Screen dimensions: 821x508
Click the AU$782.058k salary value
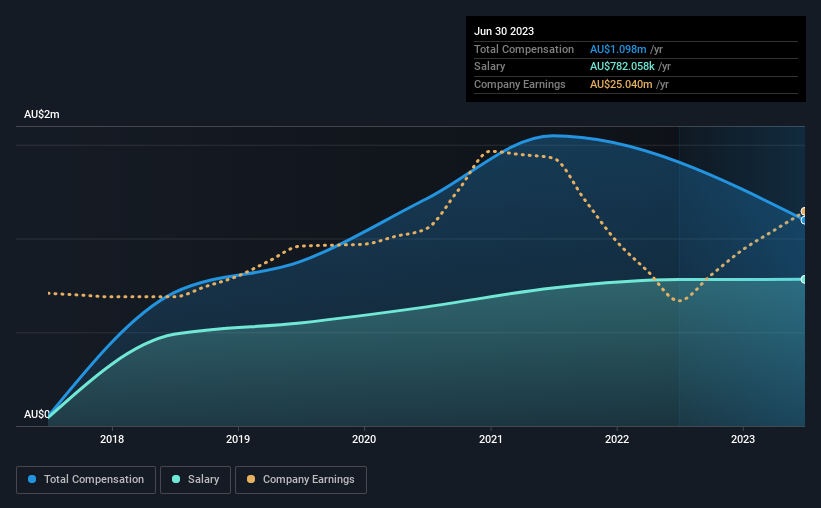(x=622, y=67)
